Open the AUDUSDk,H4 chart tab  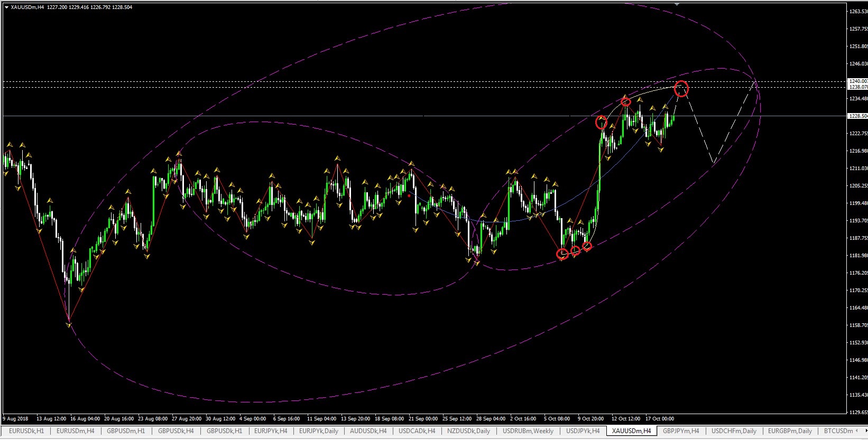click(x=368, y=431)
